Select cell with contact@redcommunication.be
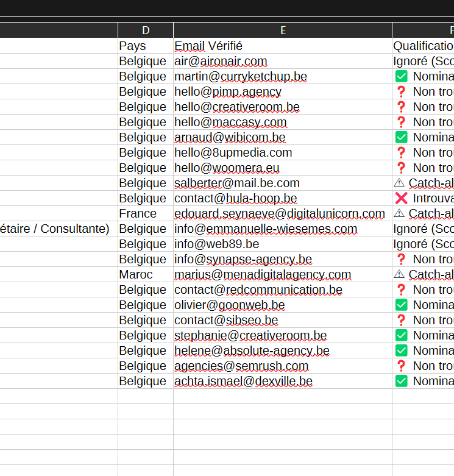Image resolution: width=454 pixels, height=476 pixels. click(x=283, y=290)
